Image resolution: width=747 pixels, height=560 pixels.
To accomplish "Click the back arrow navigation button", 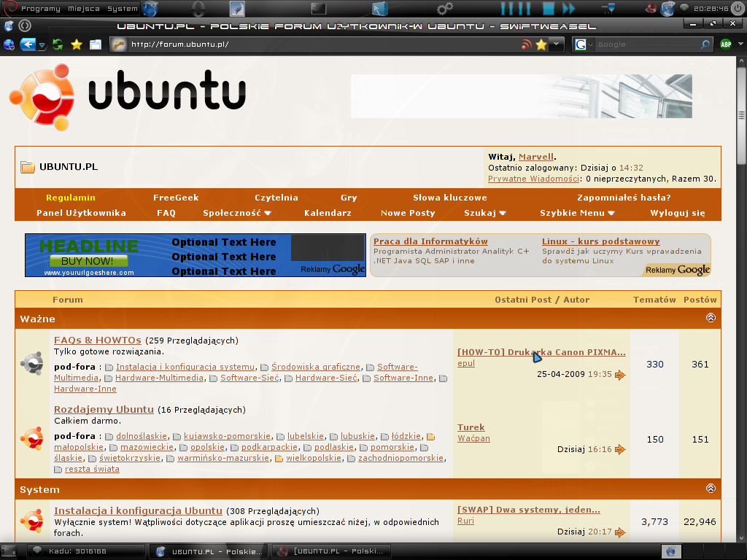I will point(27,44).
